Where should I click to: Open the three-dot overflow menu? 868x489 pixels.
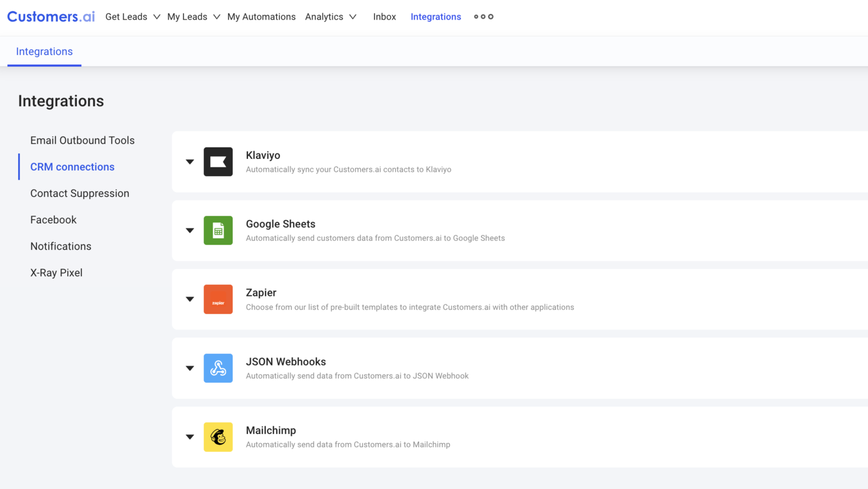click(x=483, y=17)
